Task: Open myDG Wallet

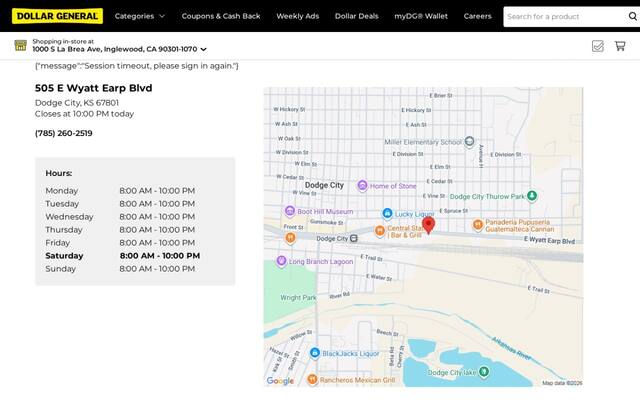Action: point(421,16)
